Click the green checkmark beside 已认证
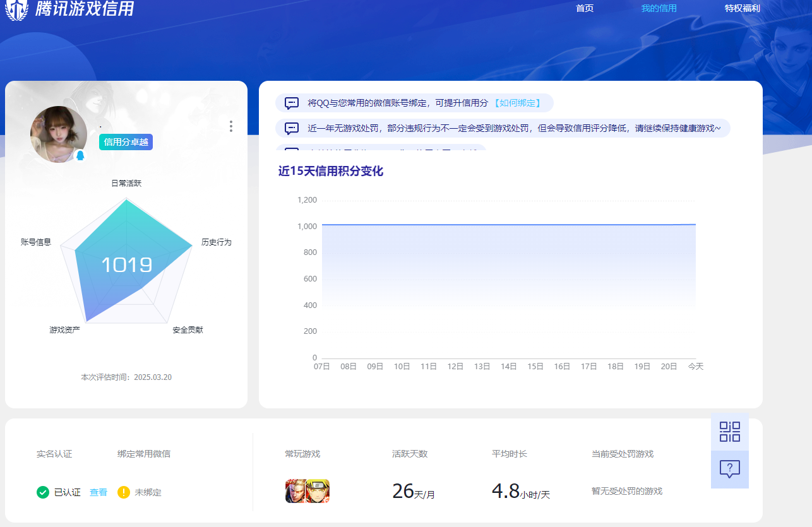812x527 pixels. [43, 492]
